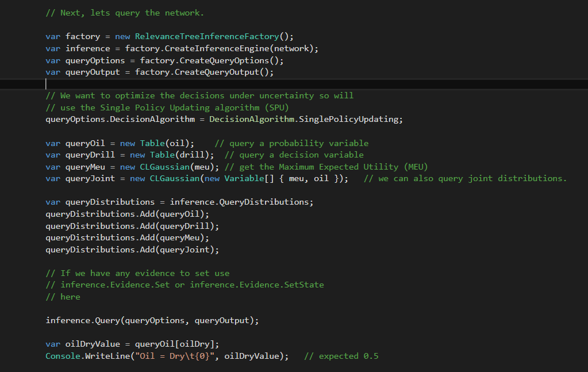Click the inference.Query(queryOptions, queryOutput) call
The width and height of the screenshot is (588, 372).
click(x=152, y=320)
